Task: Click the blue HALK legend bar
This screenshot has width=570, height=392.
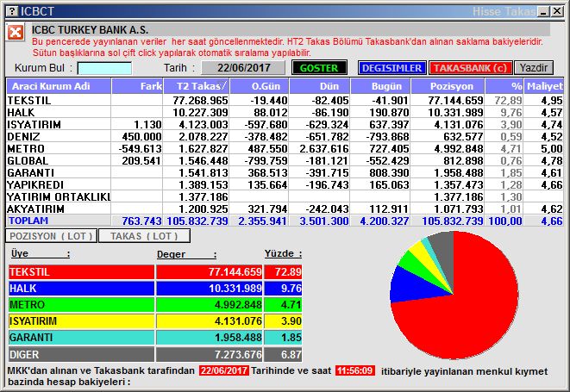Action: point(81,289)
